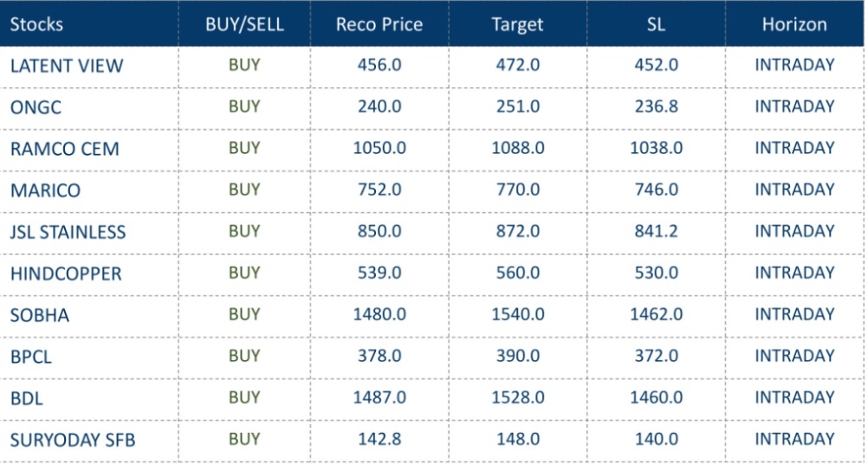The image size is (868, 464).
Task: Click the HINDCOPPER stock name
Action: [x=66, y=274]
